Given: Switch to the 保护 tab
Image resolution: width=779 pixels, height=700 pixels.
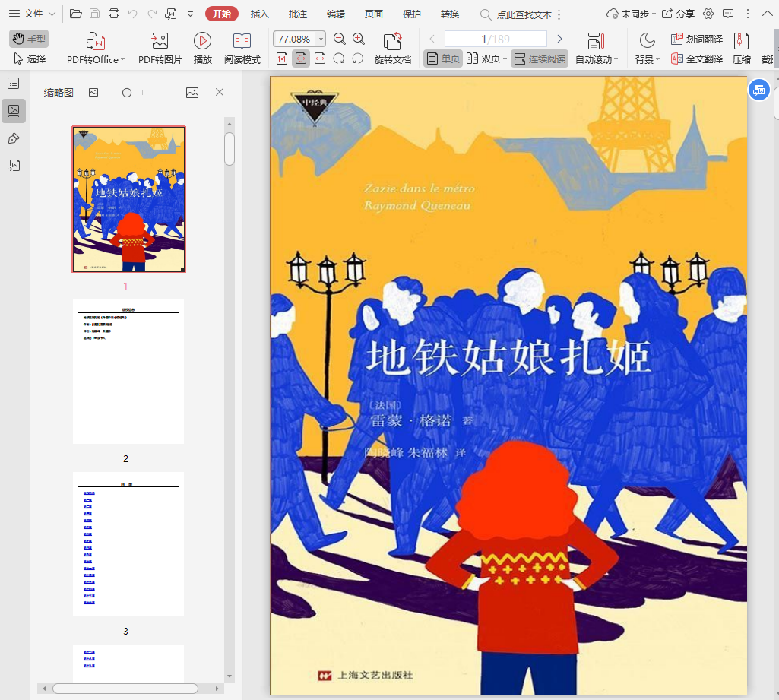Looking at the screenshot, I should point(411,14).
